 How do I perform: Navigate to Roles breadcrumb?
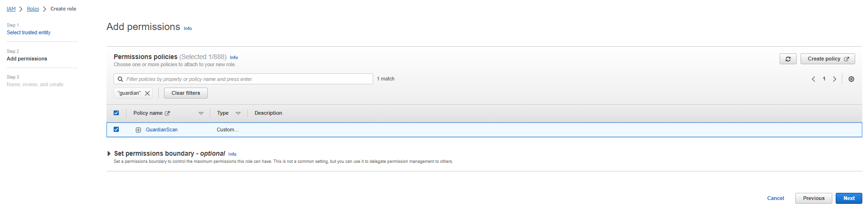(33, 9)
